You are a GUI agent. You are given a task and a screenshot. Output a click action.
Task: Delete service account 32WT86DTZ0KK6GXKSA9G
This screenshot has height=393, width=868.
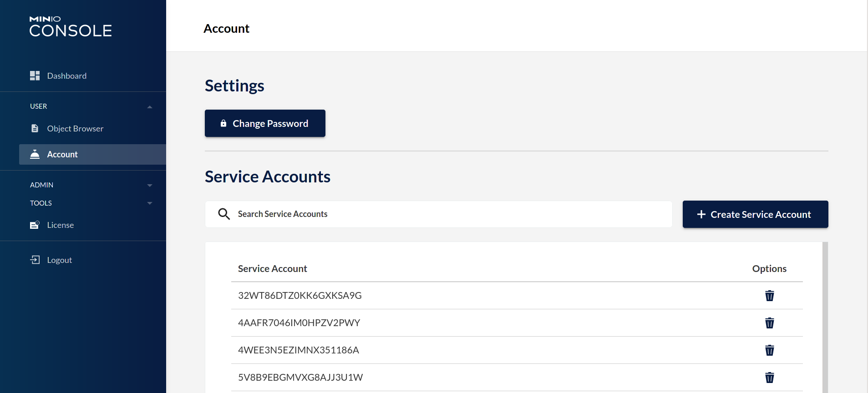pos(769,296)
